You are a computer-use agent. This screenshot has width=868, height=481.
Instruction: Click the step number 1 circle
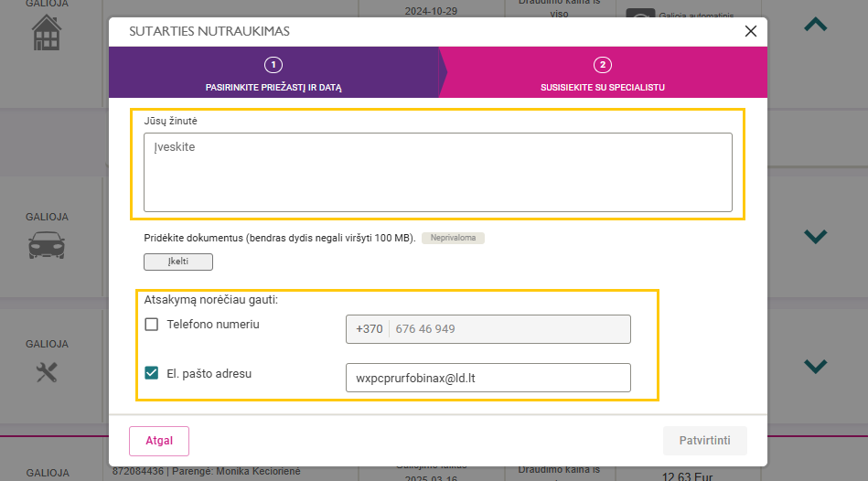coord(273,65)
